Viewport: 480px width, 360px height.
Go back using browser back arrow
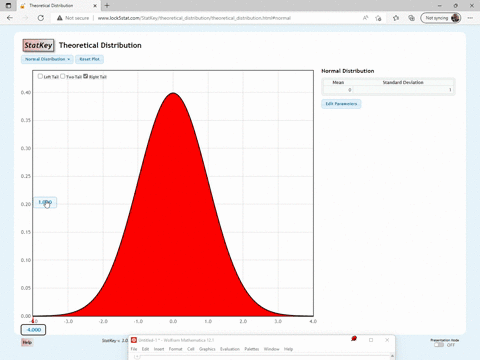[x=10, y=18]
